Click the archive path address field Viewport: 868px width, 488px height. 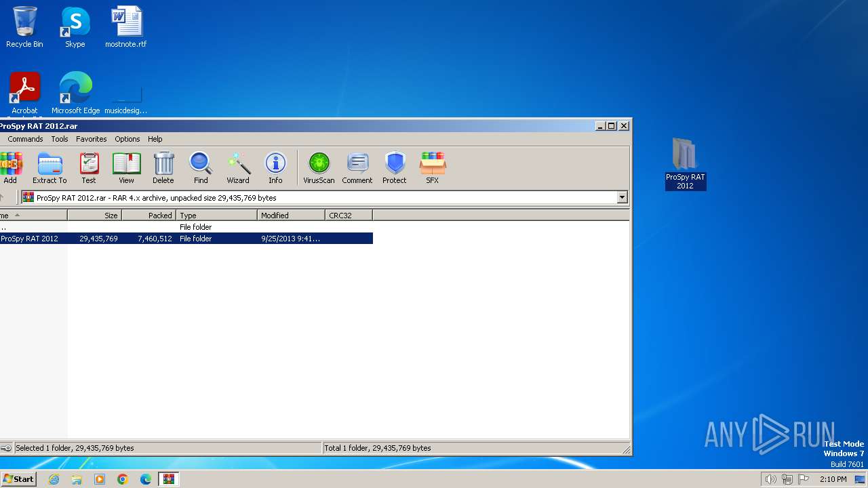pos(319,198)
